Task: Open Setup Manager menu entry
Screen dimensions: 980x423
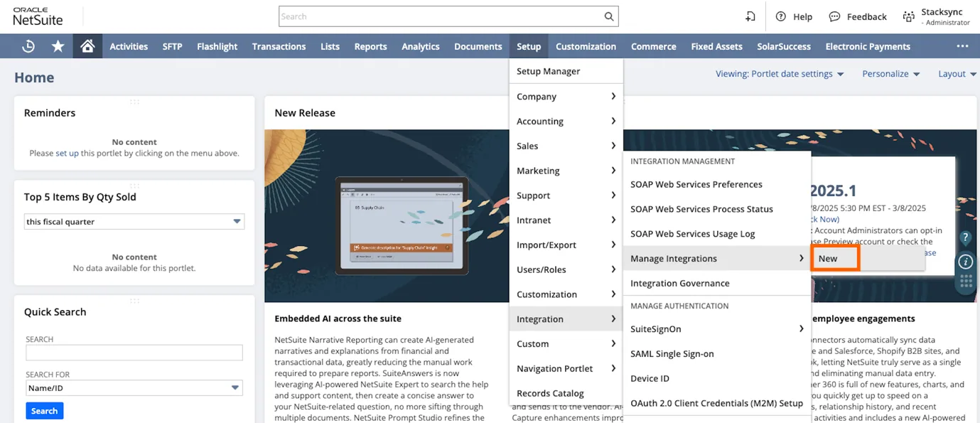Action: point(566,71)
